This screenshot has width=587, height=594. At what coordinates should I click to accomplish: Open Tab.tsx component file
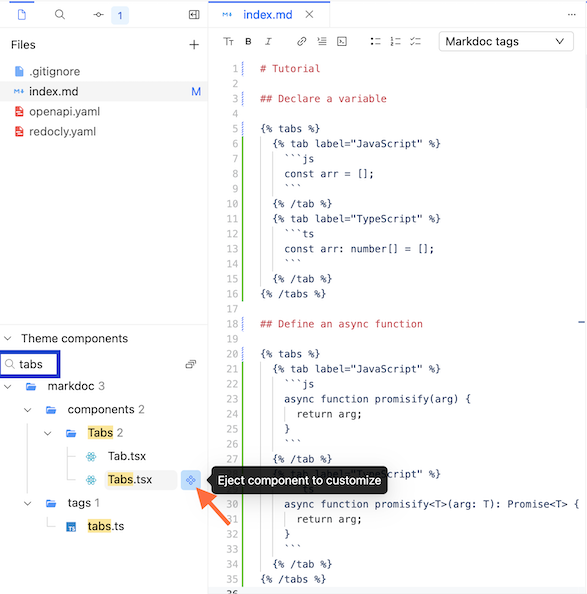(x=127, y=456)
